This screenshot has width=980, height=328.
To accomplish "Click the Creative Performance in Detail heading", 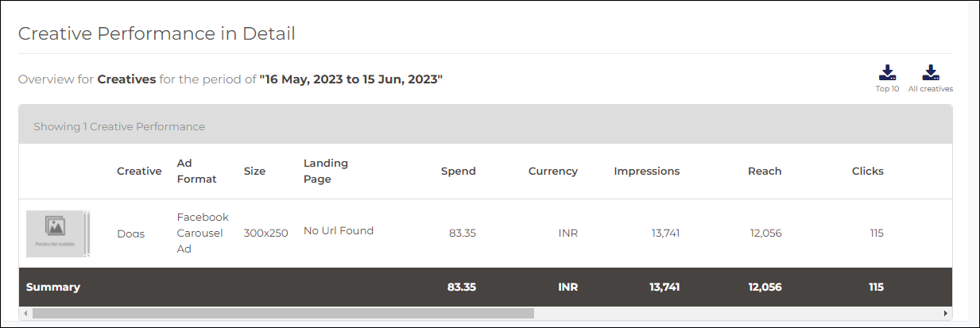I will click(x=157, y=34).
